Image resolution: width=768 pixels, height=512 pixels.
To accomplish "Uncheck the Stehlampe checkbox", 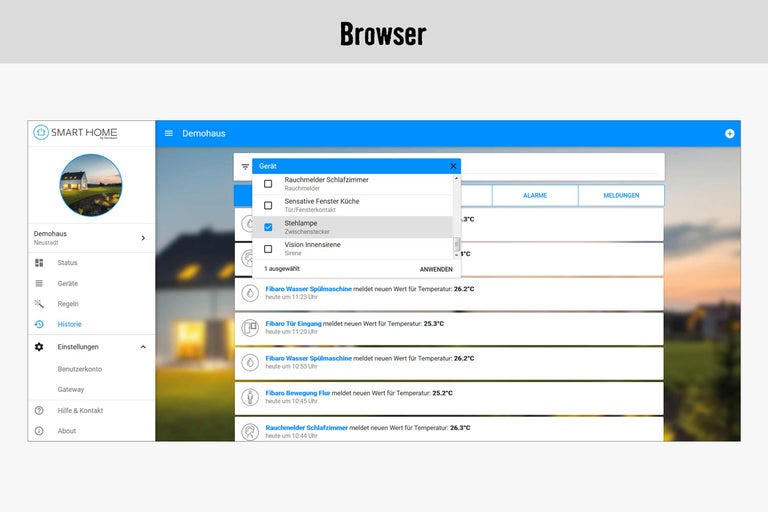I will pos(268,227).
